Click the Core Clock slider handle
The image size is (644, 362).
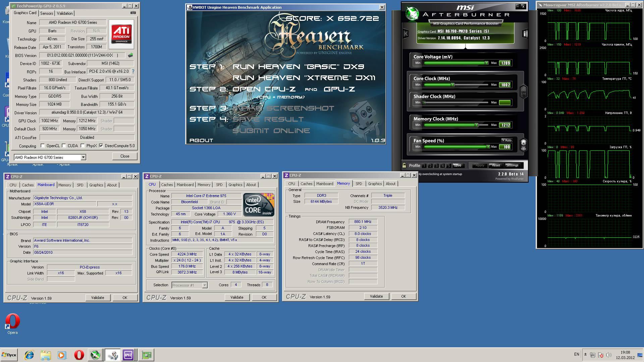point(452,85)
